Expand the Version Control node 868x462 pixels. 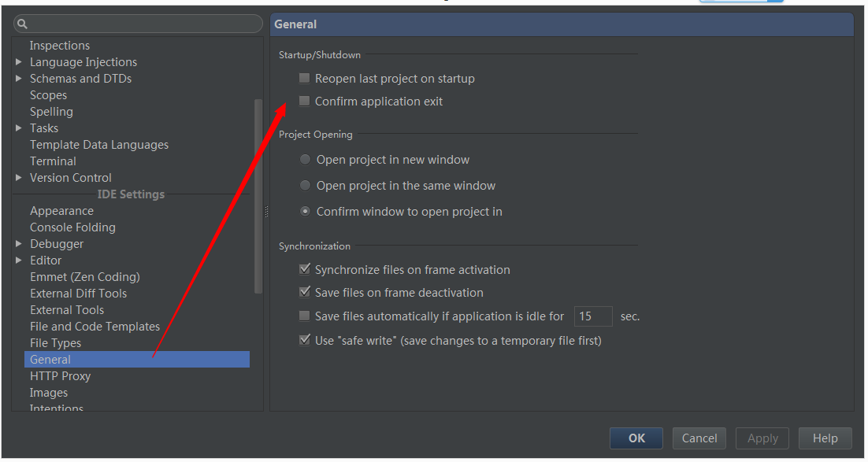[x=19, y=178]
